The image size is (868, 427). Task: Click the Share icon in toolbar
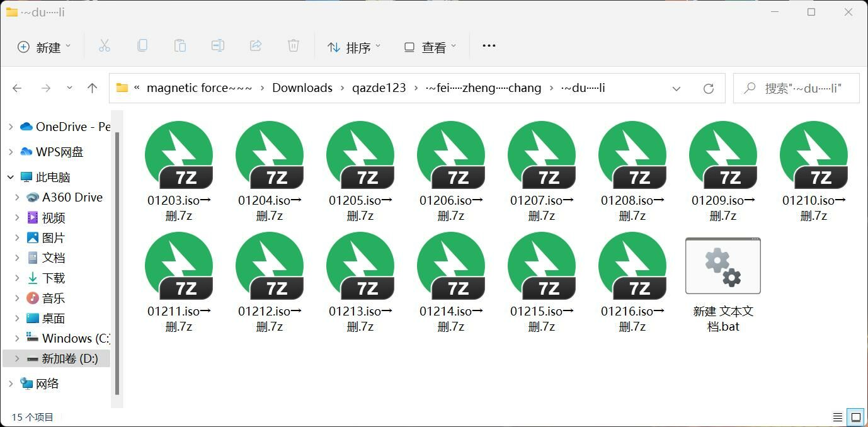click(x=256, y=46)
